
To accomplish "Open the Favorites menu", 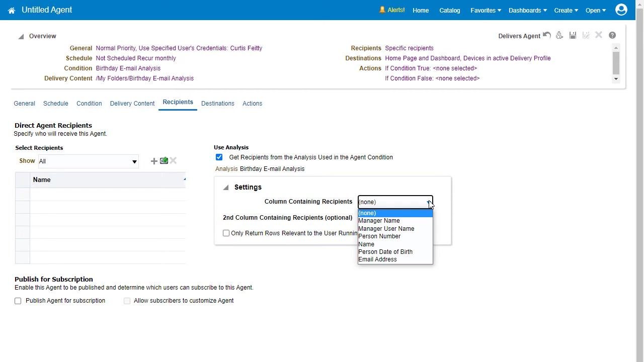I will (x=486, y=10).
